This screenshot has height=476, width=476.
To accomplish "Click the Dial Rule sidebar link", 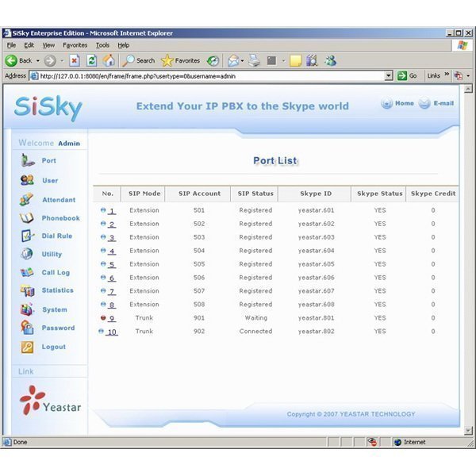I will [x=57, y=236].
